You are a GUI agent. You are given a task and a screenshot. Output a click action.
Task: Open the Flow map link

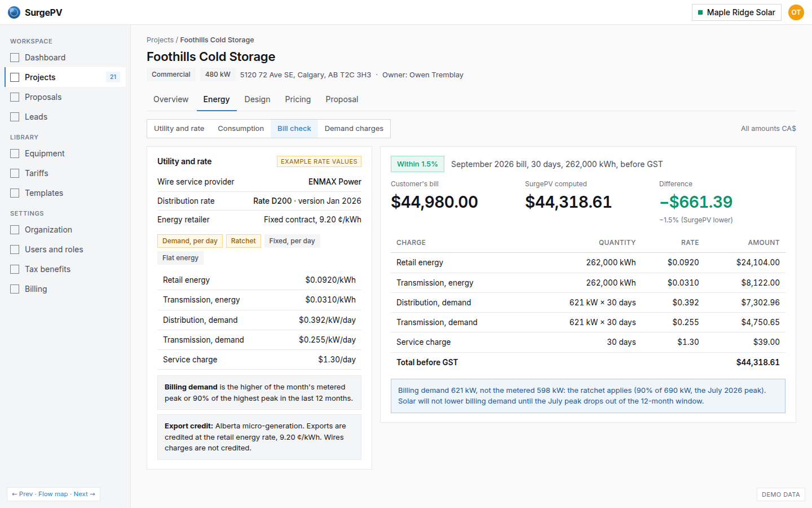point(53,494)
